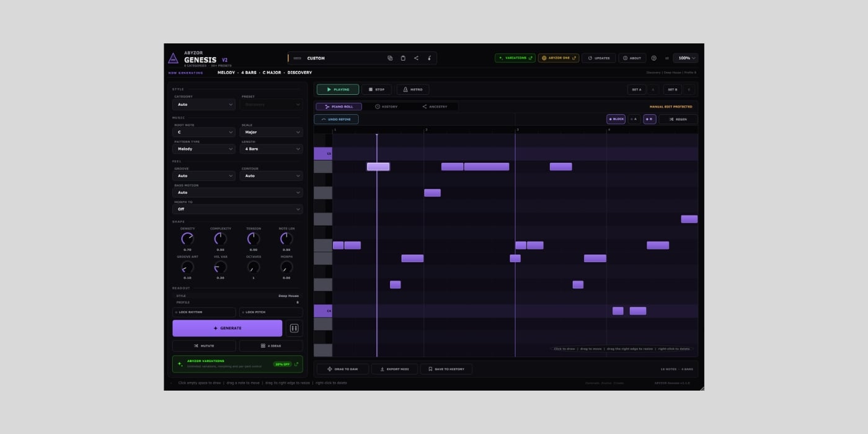
Task: Click the Set B button
Action: click(673, 89)
